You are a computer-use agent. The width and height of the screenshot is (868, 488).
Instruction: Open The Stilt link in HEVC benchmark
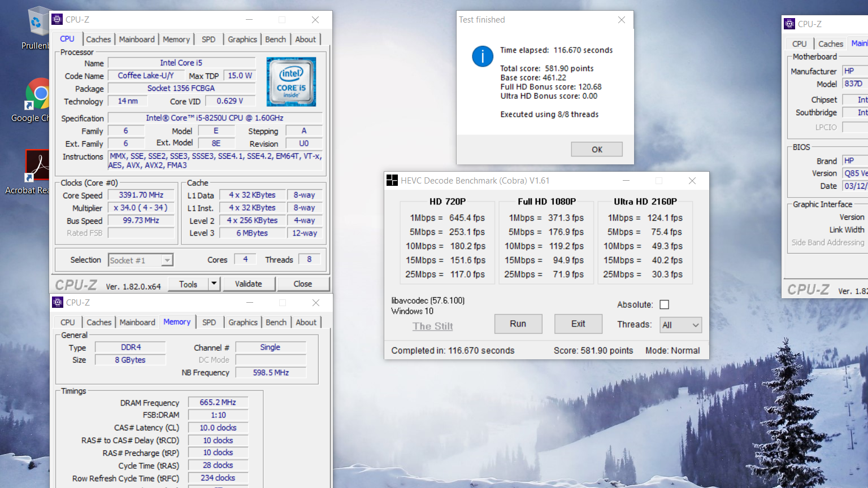click(x=433, y=326)
